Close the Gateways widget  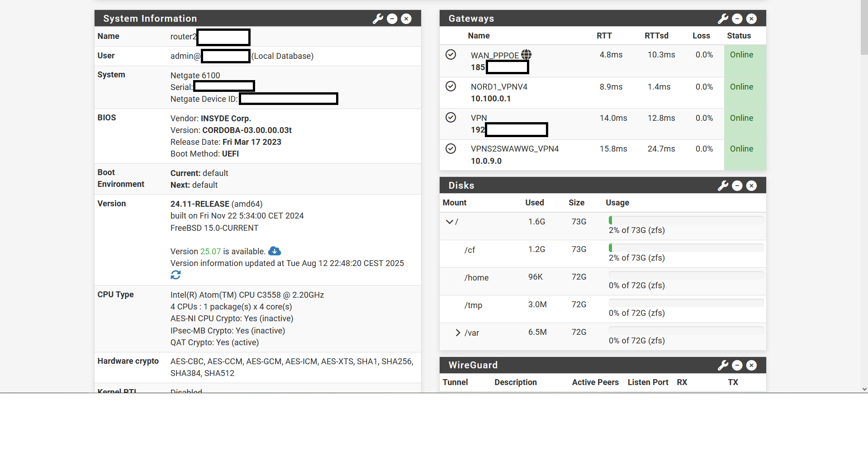tap(751, 19)
